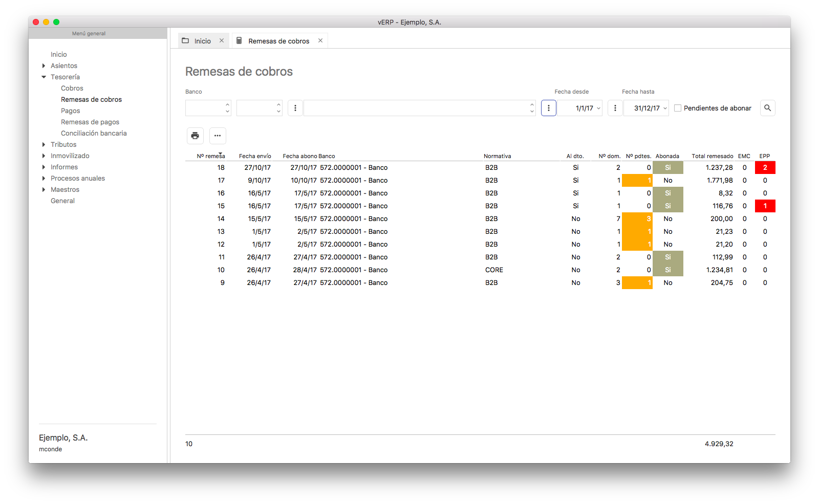Image resolution: width=819 pixels, height=504 pixels.
Task: Click the options button beside Banco code
Action: [x=295, y=108]
